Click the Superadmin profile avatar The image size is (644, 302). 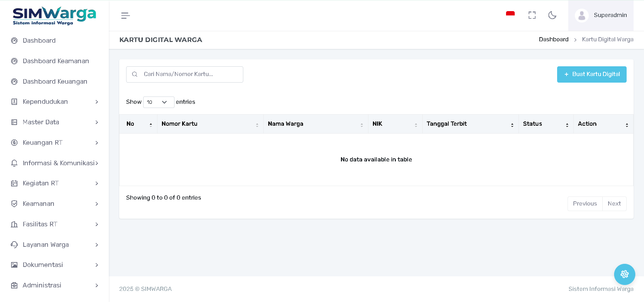pos(582,16)
